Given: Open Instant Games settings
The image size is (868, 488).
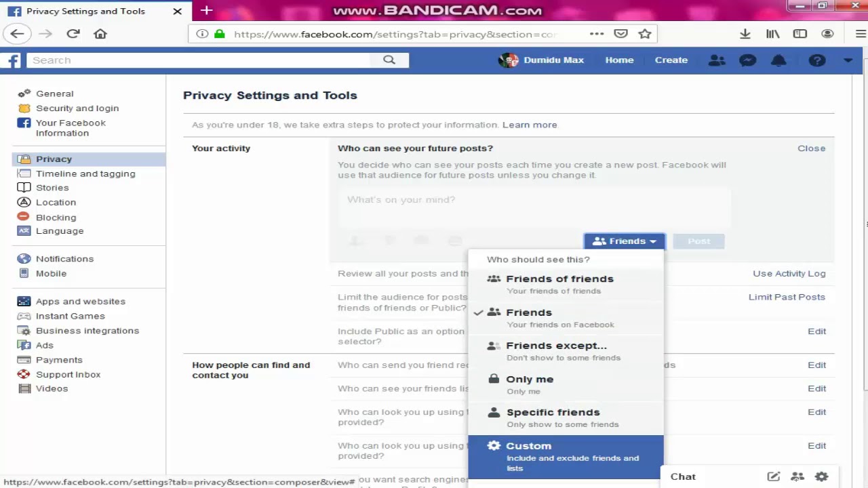Looking at the screenshot, I should click(70, 316).
